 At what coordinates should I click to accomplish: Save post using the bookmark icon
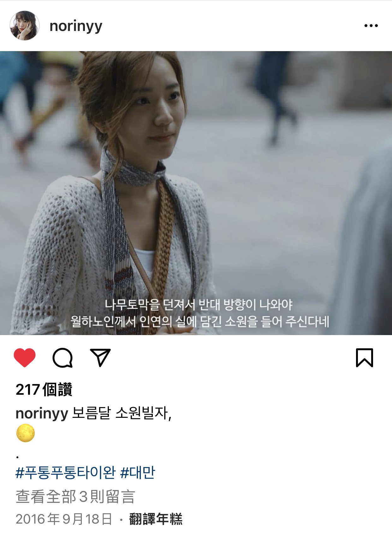365,358
